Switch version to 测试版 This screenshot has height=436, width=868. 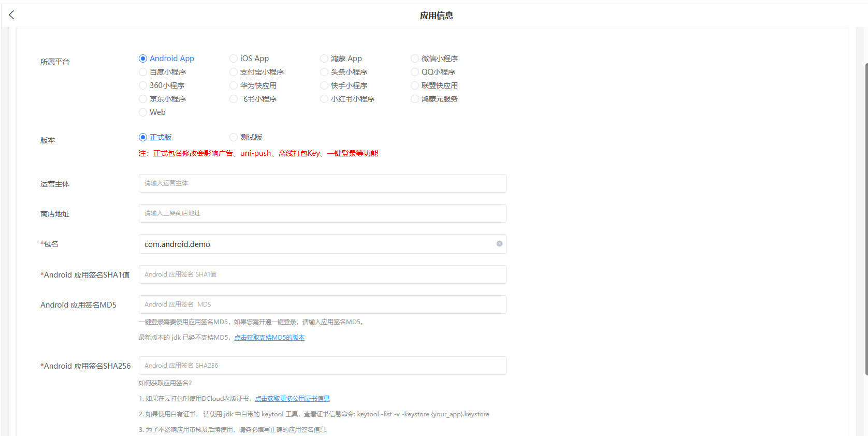coord(234,137)
